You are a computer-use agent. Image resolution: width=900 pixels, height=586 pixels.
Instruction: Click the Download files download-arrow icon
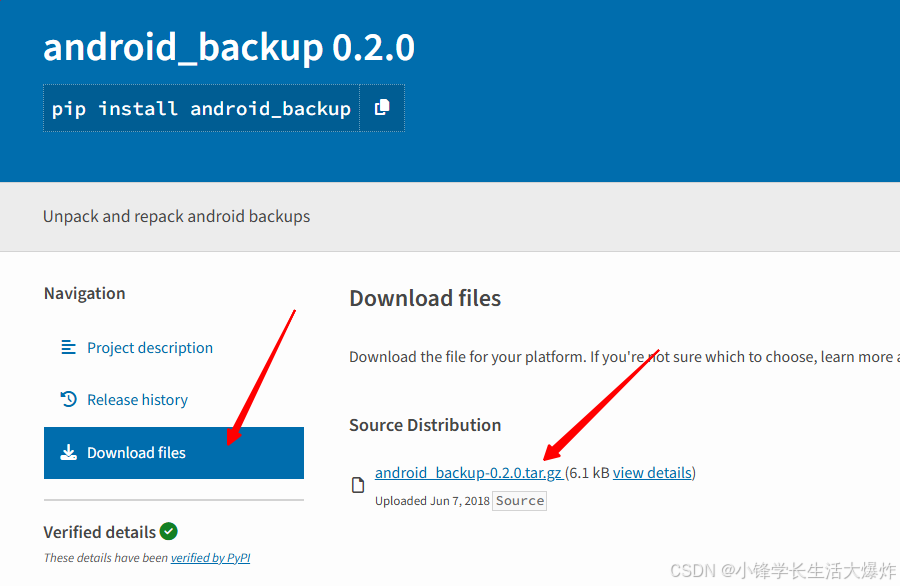pos(68,452)
